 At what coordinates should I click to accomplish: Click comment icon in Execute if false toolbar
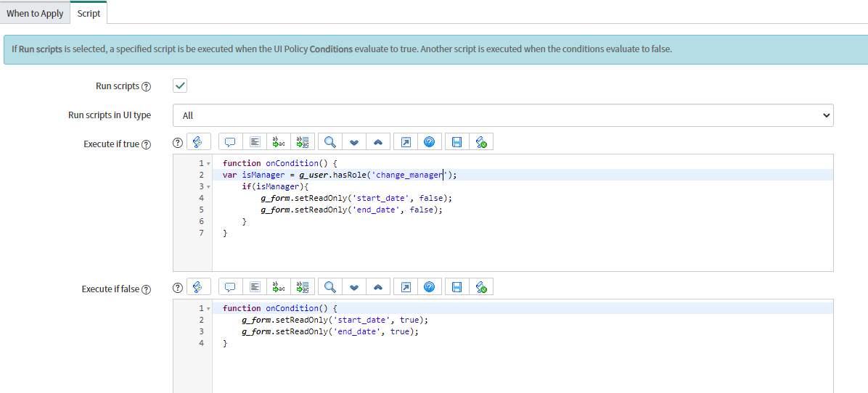click(x=231, y=287)
